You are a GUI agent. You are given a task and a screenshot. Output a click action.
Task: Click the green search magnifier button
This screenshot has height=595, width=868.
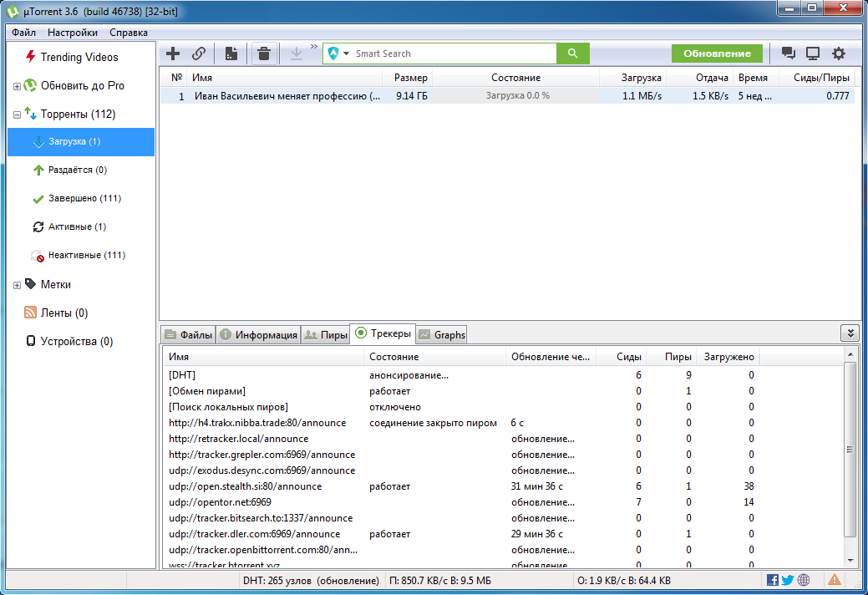[573, 53]
